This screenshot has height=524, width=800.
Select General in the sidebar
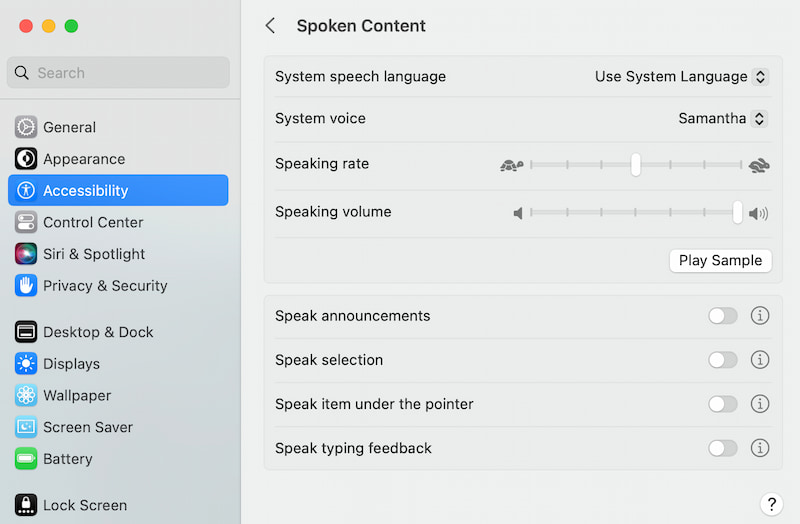pyautogui.click(x=118, y=127)
